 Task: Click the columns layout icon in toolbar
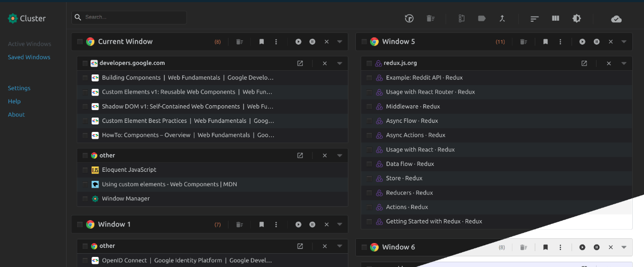coord(556,19)
